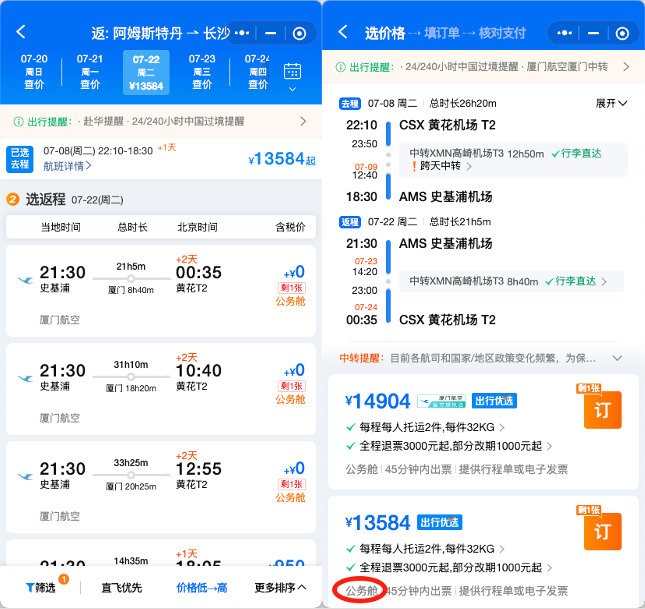The width and height of the screenshot is (645, 609).
Task: Go back from the return flight list
Action: click(x=21, y=32)
